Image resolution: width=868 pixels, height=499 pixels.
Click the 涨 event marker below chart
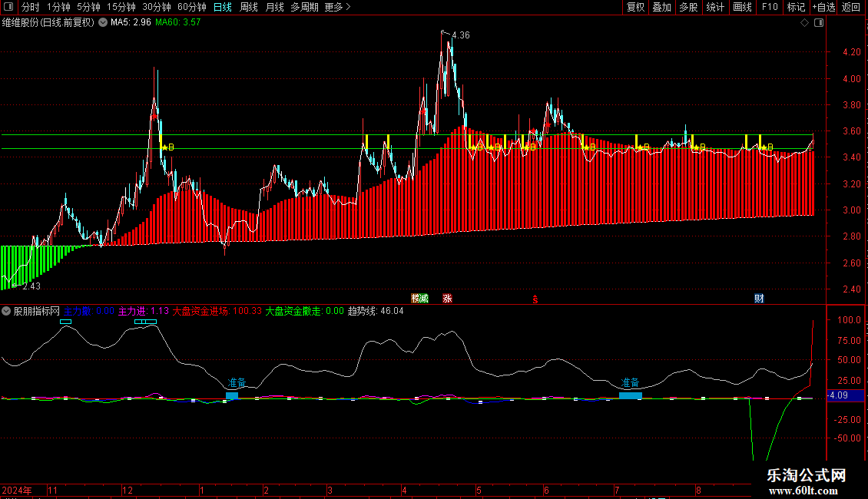(447, 299)
